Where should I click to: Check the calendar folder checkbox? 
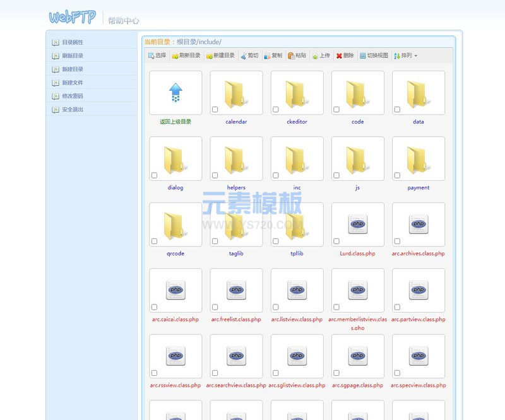pos(215,110)
